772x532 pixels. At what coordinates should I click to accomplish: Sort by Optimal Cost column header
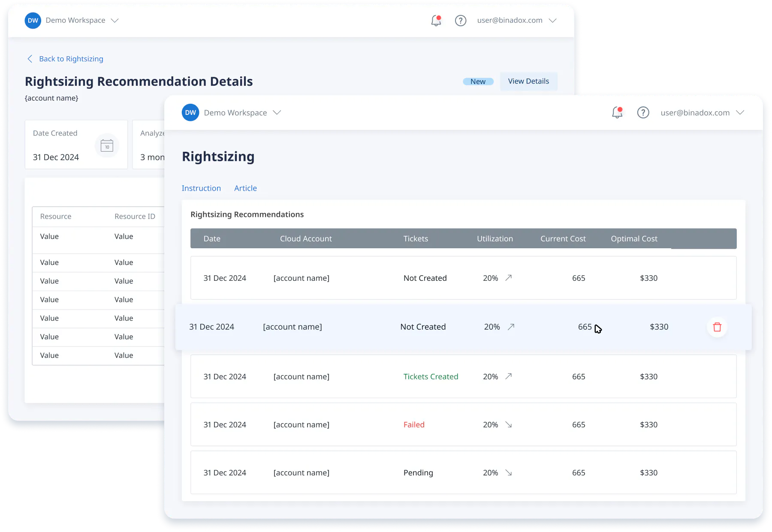[x=634, y=239]
